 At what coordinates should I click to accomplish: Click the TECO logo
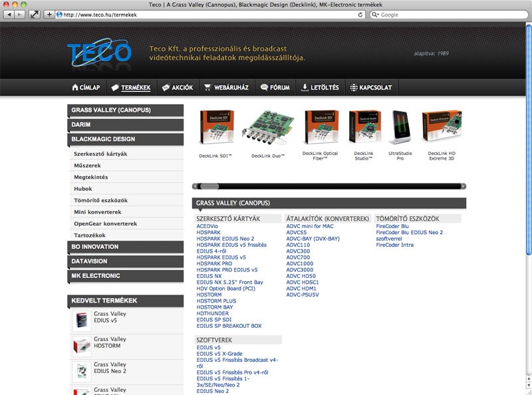[x=99, y=53]
